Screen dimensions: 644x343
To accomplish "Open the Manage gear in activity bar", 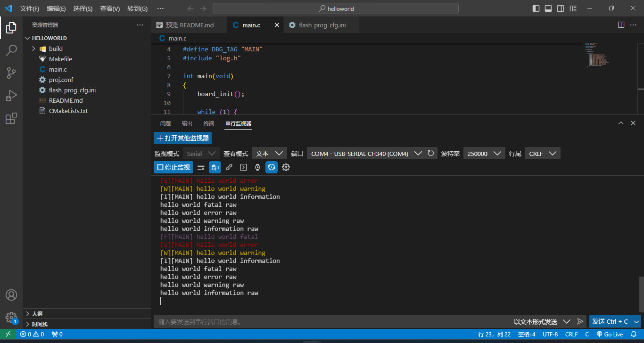I will click(11, 318).
